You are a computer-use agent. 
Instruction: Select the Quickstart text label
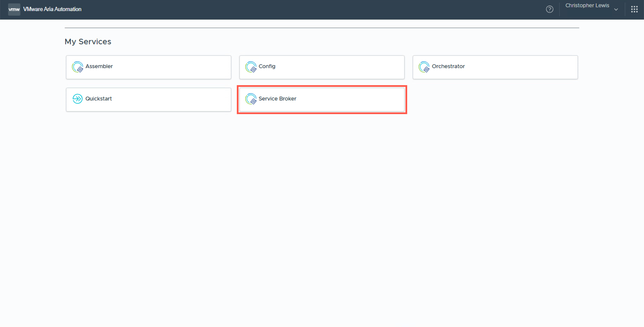click(99, 99)
